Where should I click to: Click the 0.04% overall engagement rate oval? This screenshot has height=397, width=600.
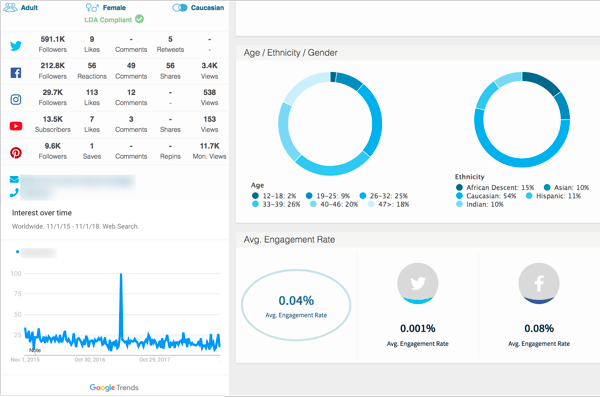pos(296,305)
